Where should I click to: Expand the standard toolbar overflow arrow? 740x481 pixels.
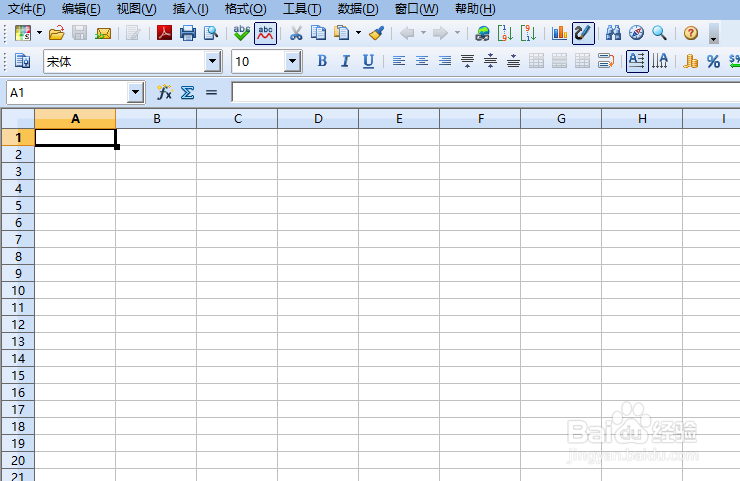tap(714, 34)
